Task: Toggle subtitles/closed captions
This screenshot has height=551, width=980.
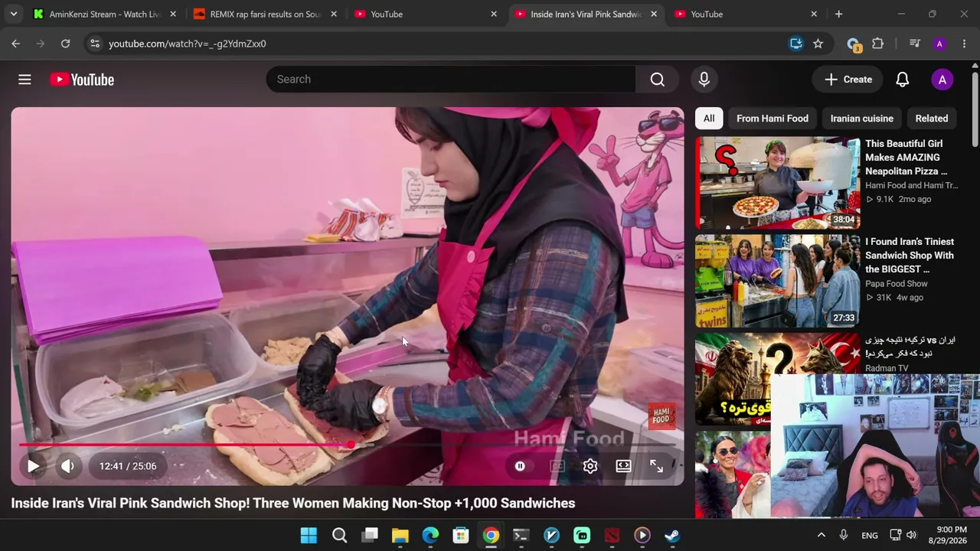Action: click(557, 466)
